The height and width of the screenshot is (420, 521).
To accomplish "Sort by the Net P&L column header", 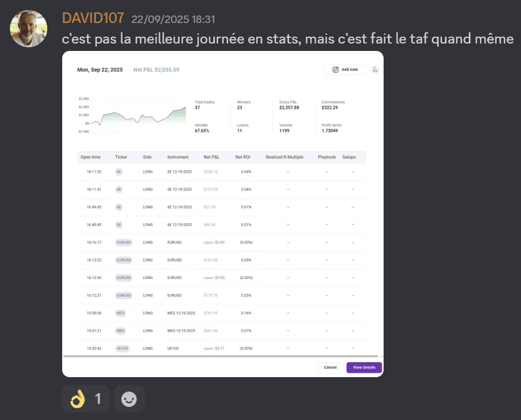I will point(213,157).
